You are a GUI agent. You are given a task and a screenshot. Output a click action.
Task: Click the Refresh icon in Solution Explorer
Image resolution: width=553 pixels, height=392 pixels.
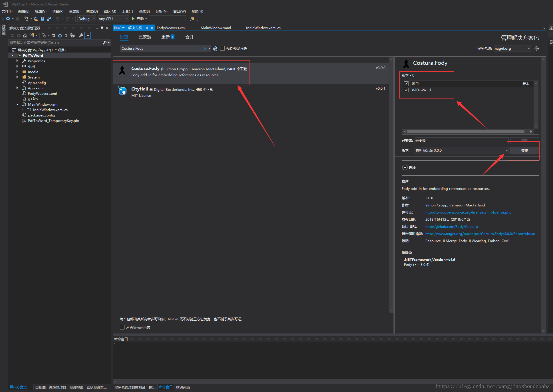(x=60, y=35)
